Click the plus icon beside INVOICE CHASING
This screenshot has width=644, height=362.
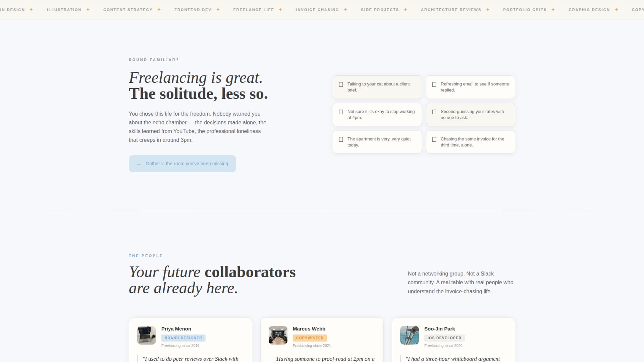(345, 10)
